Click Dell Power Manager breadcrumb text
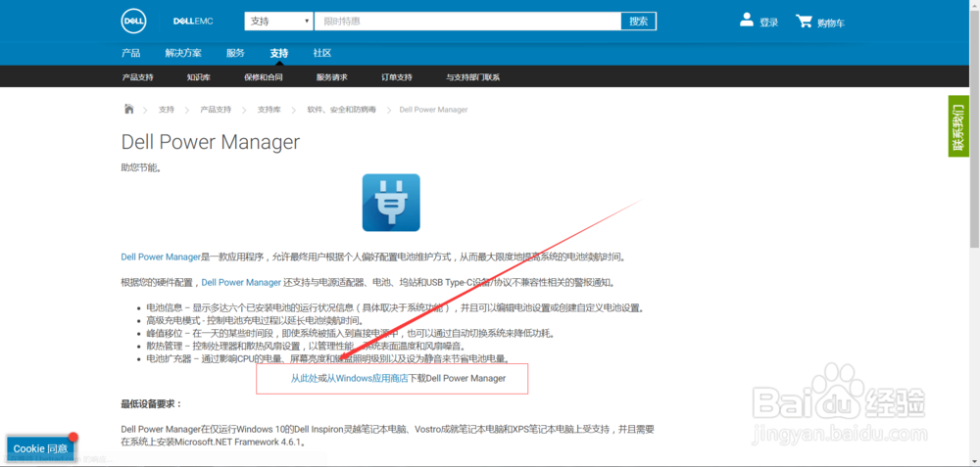Screen dimensions: 980x467 point(433,110)
